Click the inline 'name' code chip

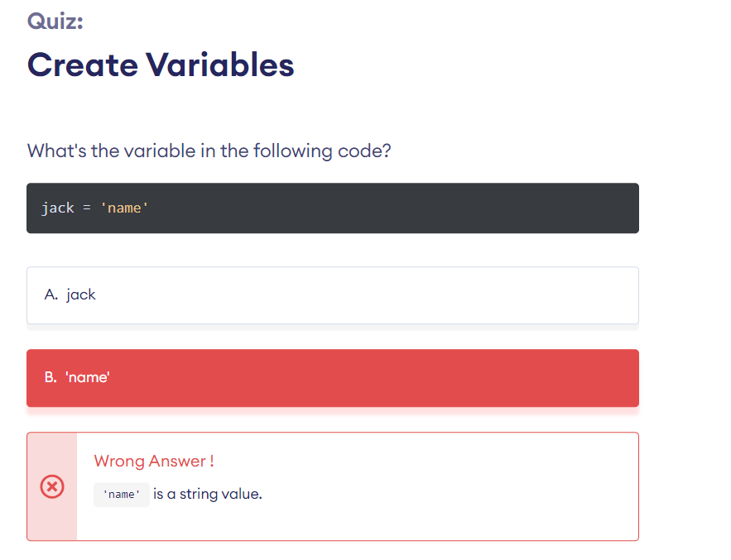[121, 495]
